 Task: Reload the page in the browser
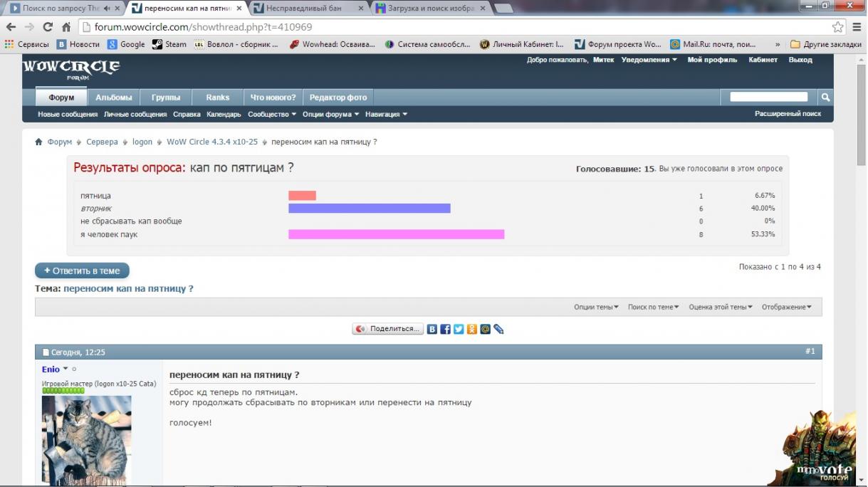(48, 27)
